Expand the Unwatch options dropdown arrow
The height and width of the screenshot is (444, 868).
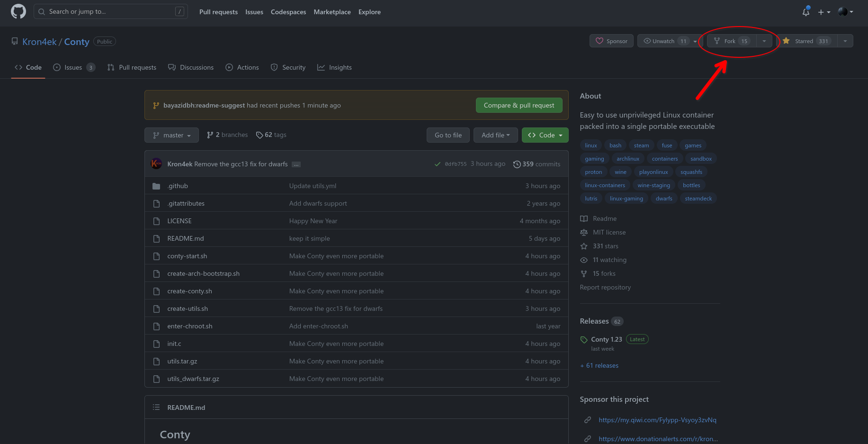[695, 41]
